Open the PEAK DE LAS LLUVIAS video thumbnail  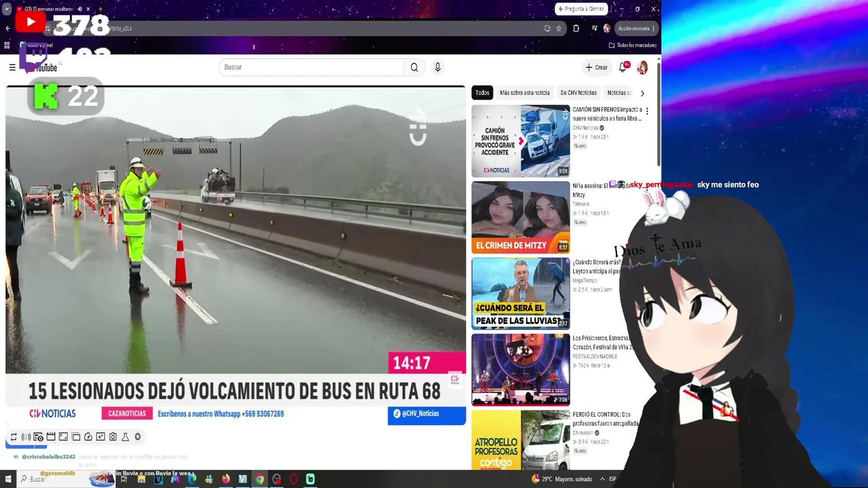(521, 293)
